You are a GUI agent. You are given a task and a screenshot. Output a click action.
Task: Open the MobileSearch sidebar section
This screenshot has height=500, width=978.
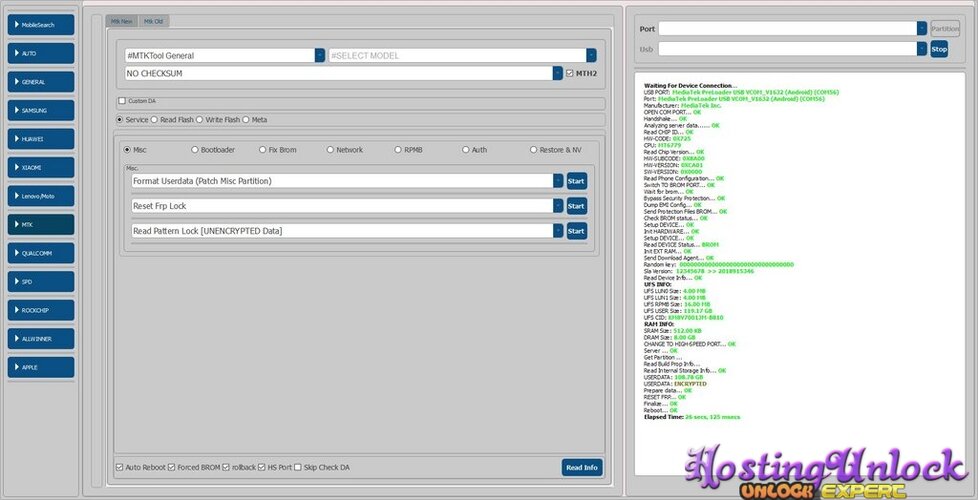coord(41,25)
